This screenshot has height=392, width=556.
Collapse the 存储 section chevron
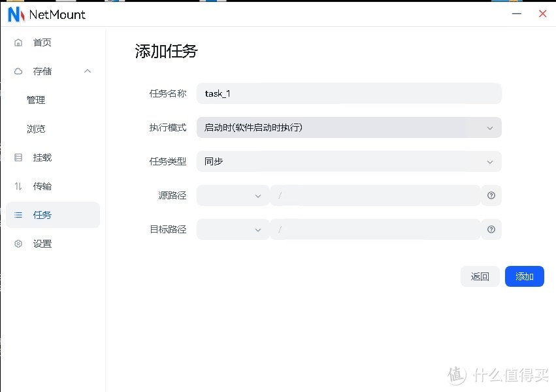click(88, 71)
